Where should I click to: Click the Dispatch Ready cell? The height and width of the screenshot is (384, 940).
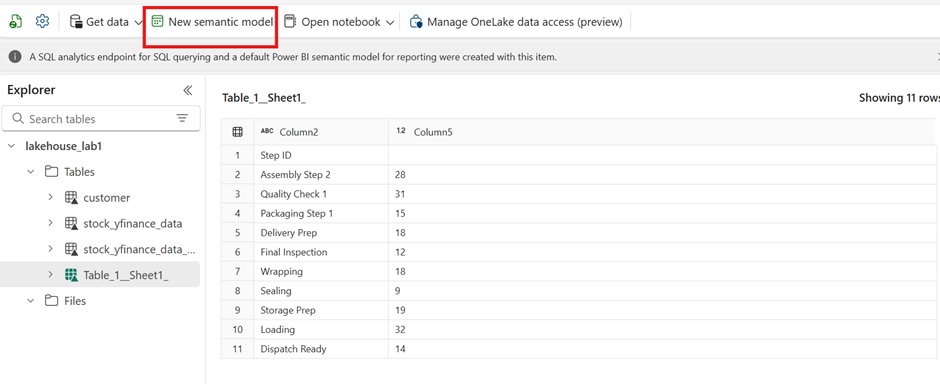coord(321,349)
